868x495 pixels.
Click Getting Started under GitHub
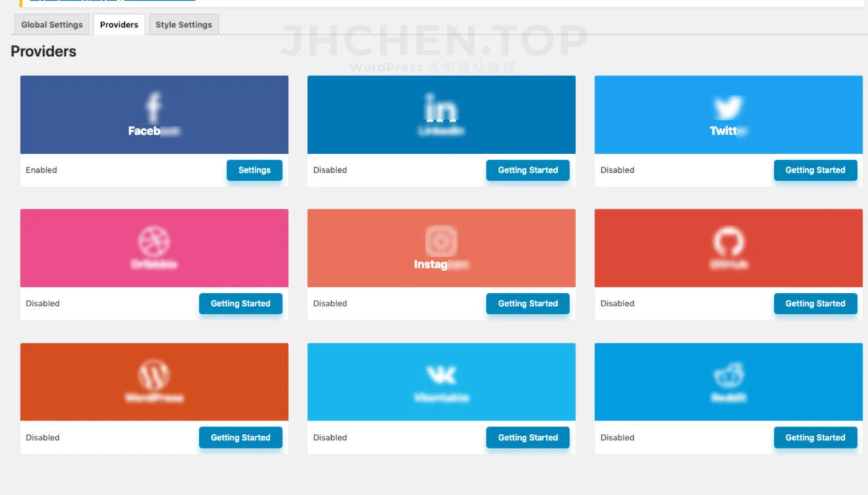[815, 304]
